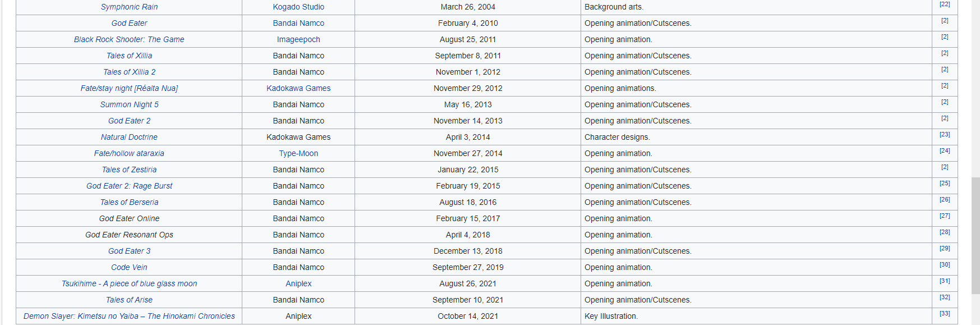Open God Eater 2: Rage Burst link
980x325 pixels.
(129, 186)
